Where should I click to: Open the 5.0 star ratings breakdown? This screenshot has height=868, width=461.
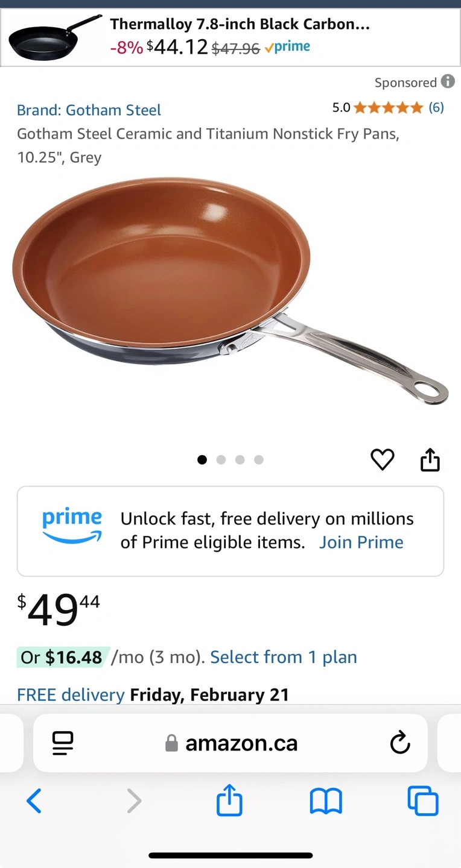[x=388, y=108]
